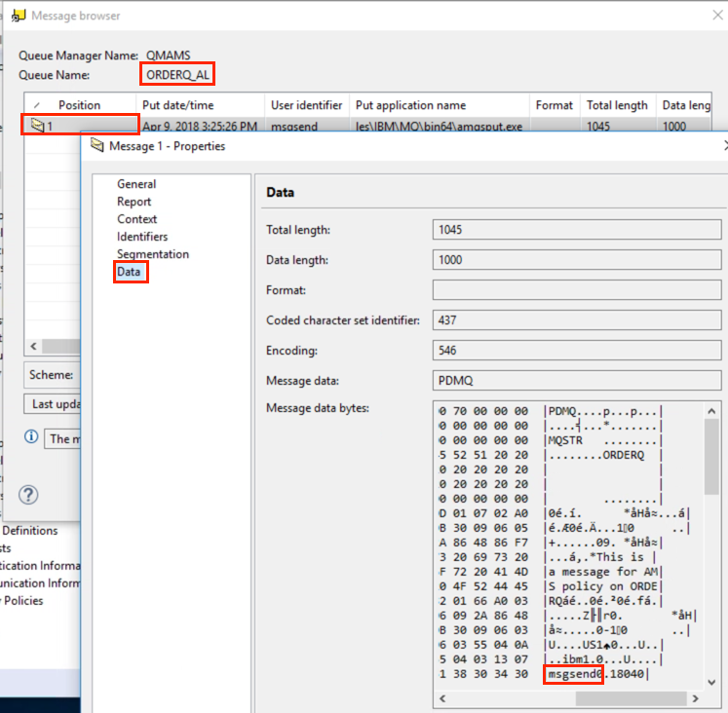Open the General properties page
This screenshot has height=713, width=728.
(x=136, y=184)
